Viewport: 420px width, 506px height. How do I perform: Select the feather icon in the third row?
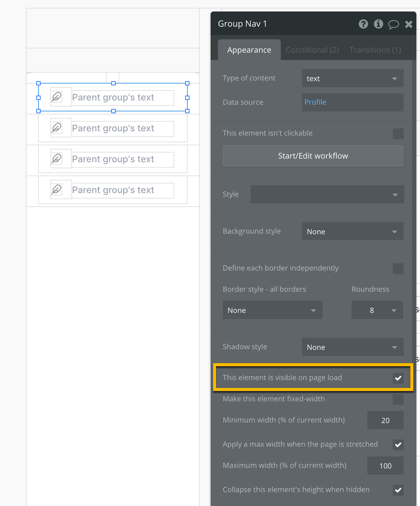click(x=57, y=159)
